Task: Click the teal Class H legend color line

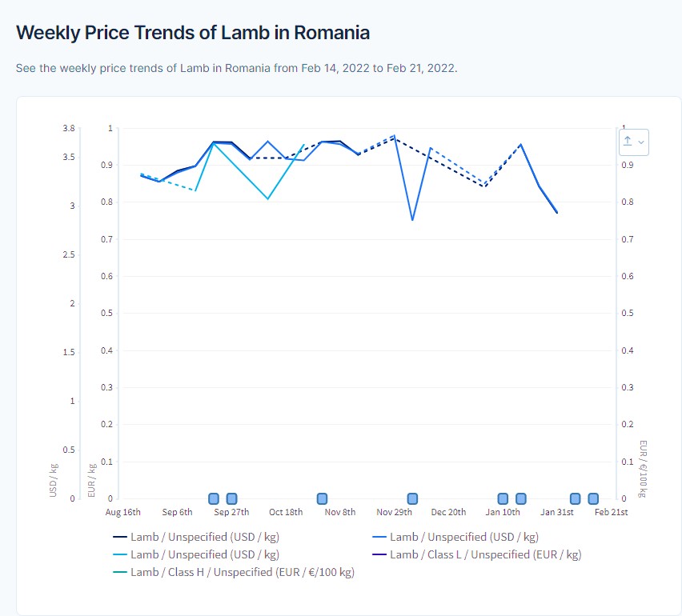Action: coord(120,572)
